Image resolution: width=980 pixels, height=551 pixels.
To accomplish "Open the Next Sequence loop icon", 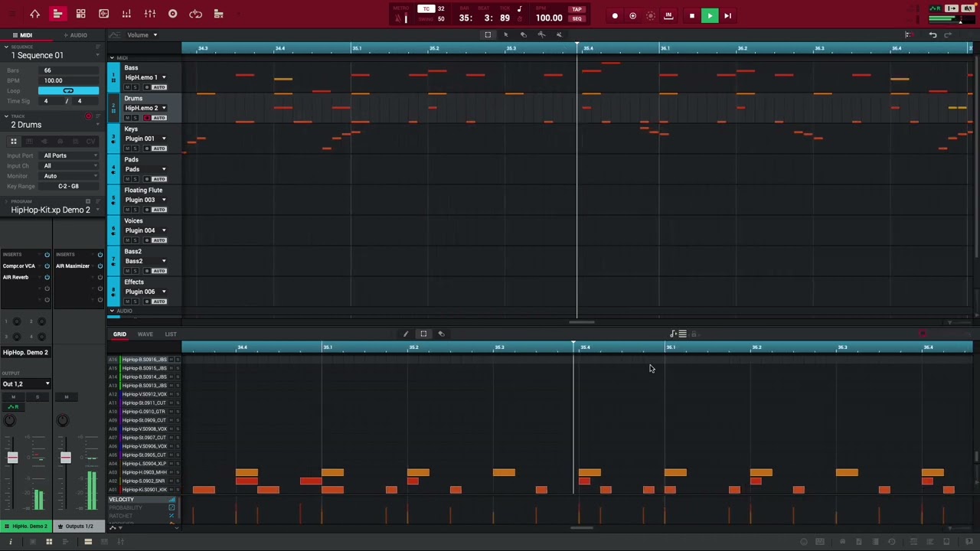I will (x=195, y=14).
